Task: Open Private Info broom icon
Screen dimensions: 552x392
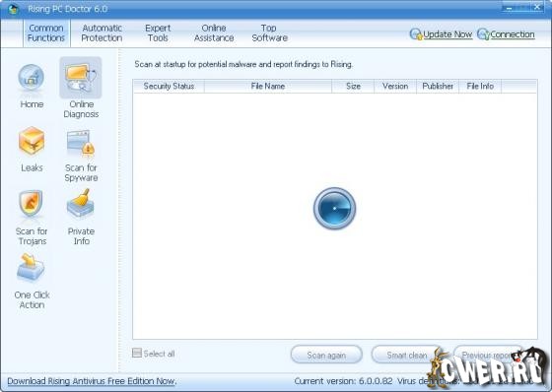Action: [x=80, y=204]
